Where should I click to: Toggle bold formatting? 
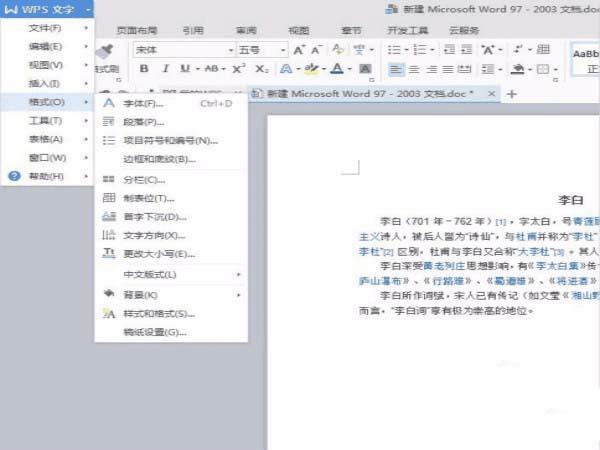coord(144,69)
